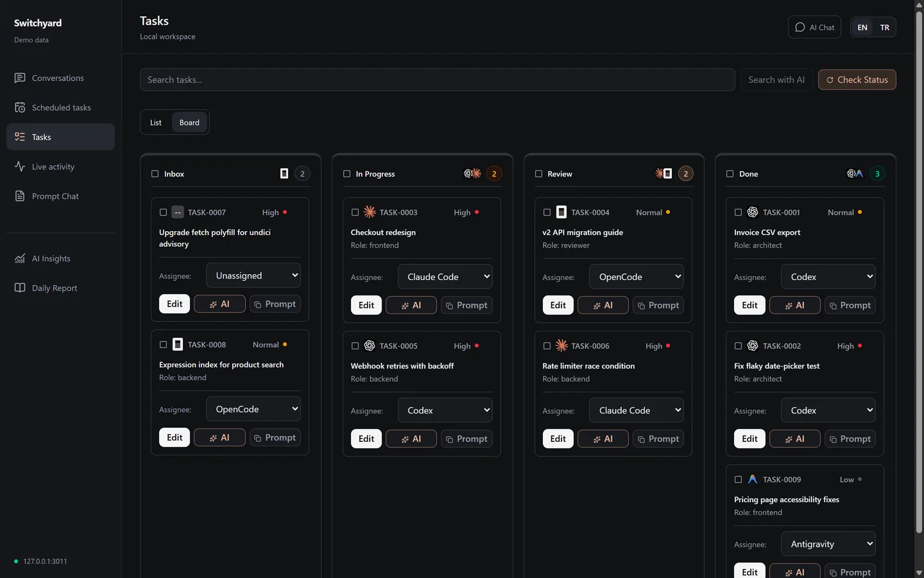Click the Search tasks input field
The width and height of the screenshot is (924, 578).
[438, 80]
